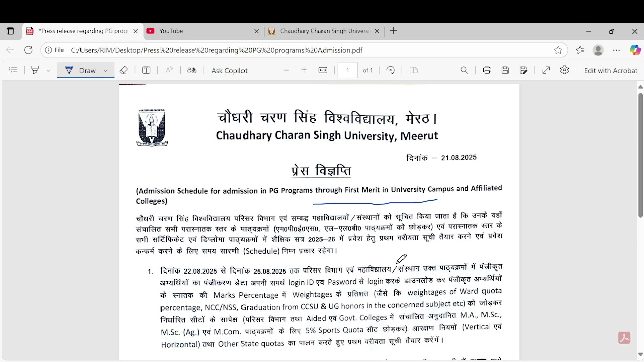Select the Erase tool

tap(124, 70)
